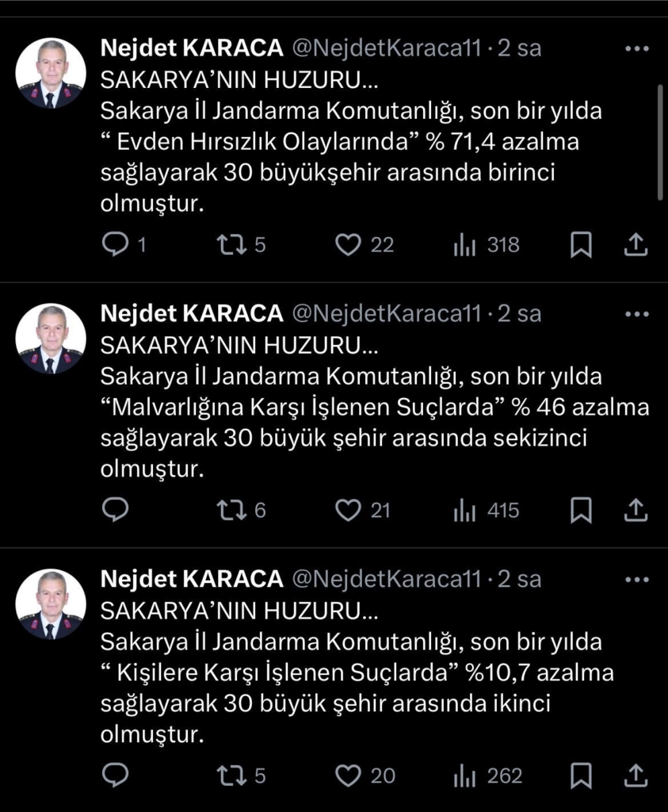The image size is (668, 812).
Task: Like the tweet with 22 likes
Action: pos(348,246)
